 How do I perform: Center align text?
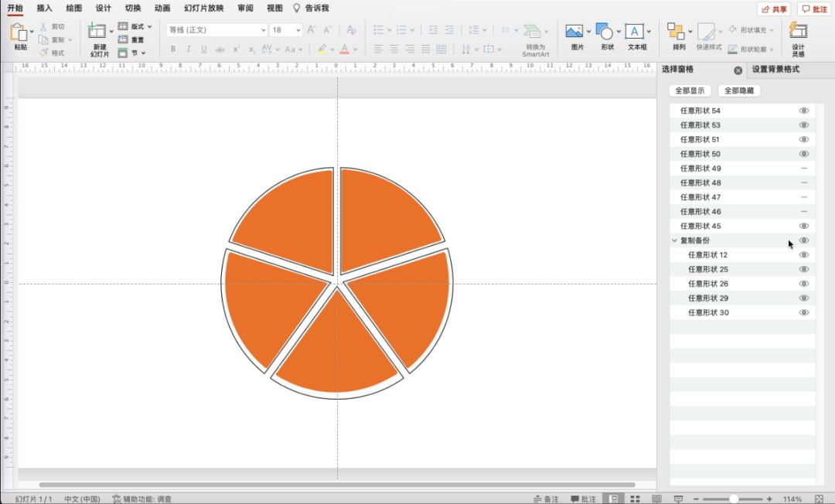coord(394,49)
